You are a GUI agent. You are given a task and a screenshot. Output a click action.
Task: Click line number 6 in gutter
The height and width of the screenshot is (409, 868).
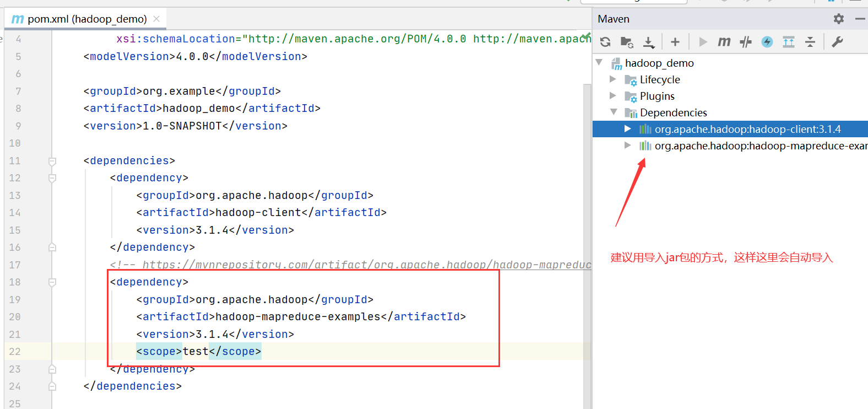[x=18, y=74]
